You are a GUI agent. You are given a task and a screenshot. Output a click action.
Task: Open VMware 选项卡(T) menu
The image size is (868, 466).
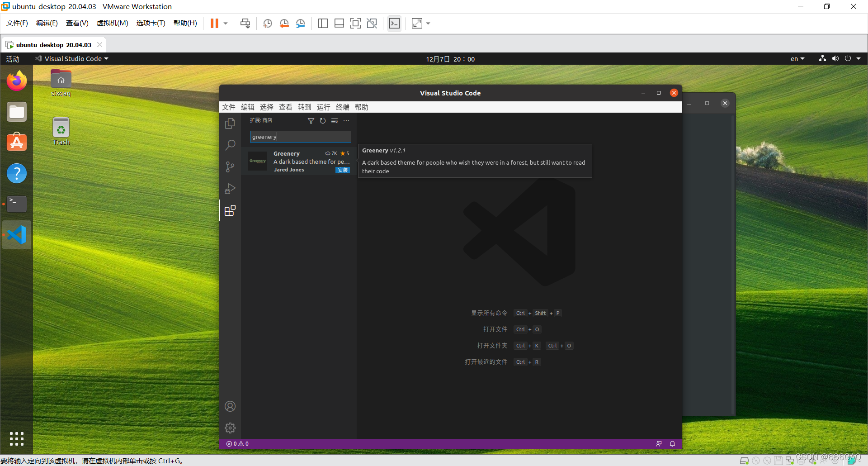(x=151, y=23)
